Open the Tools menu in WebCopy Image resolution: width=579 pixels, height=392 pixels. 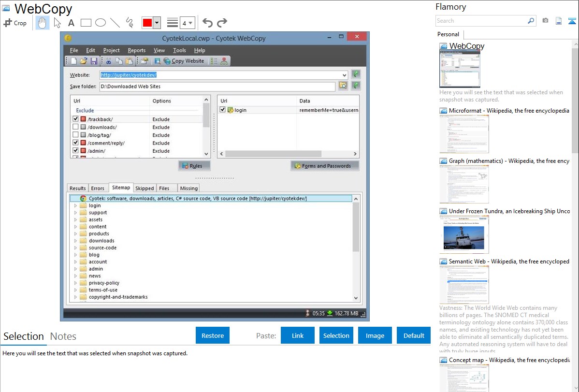pos(179,50)
